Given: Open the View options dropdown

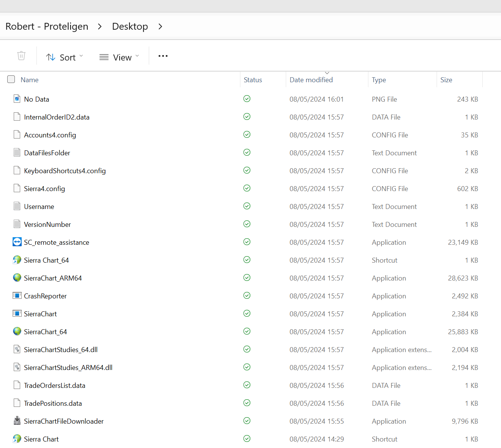Looking at the screenshot, I should 119,57.
